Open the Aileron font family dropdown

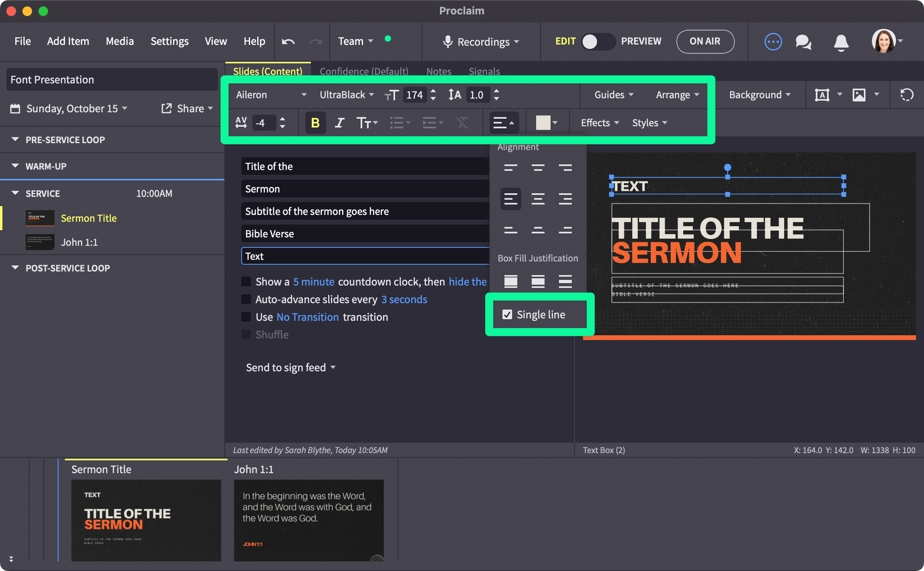(x=271, y=95)
